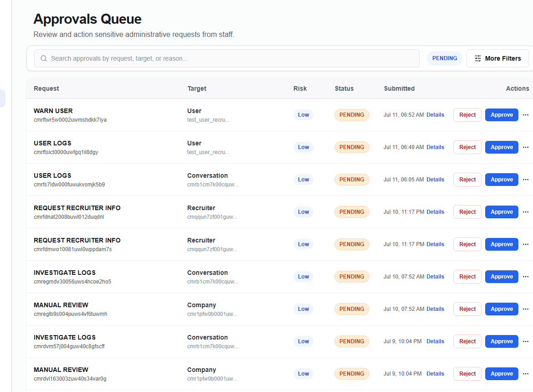533x392 pixels.
Task: Open Details for MANUAL REVIEW cmrdvl163
Action: coord(435,374)
